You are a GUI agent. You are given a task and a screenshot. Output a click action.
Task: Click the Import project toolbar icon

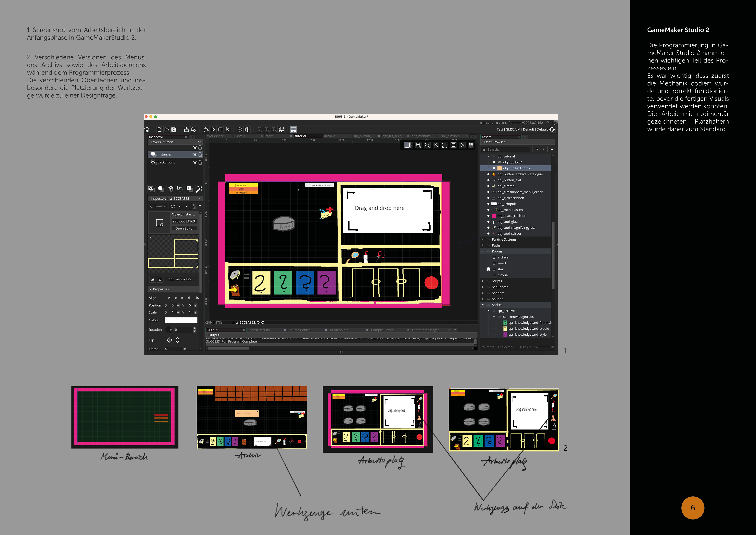point(186,129)
